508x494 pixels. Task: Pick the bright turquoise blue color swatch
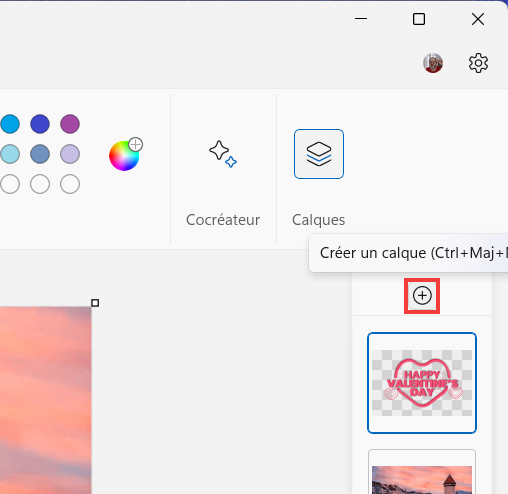coord(10,124)
